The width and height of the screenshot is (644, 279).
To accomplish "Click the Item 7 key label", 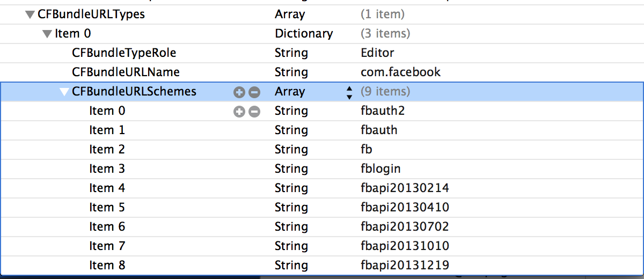I will [107, 246].
